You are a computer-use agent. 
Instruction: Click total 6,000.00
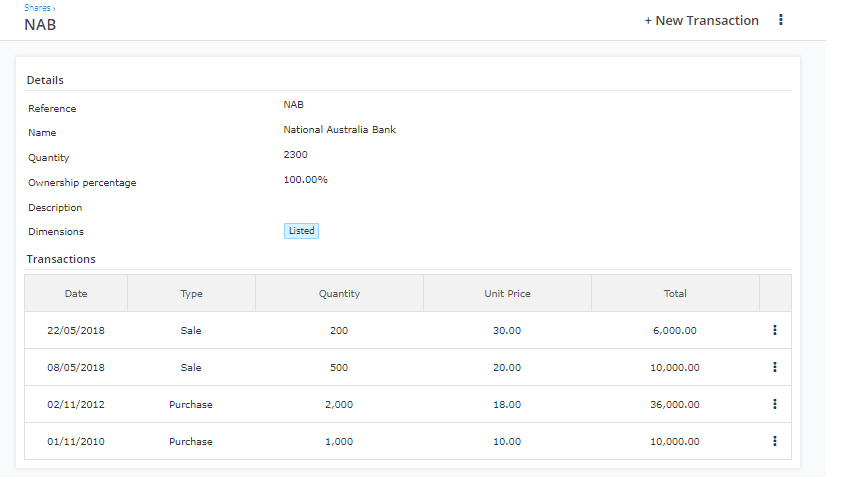(x=675, y=331)
